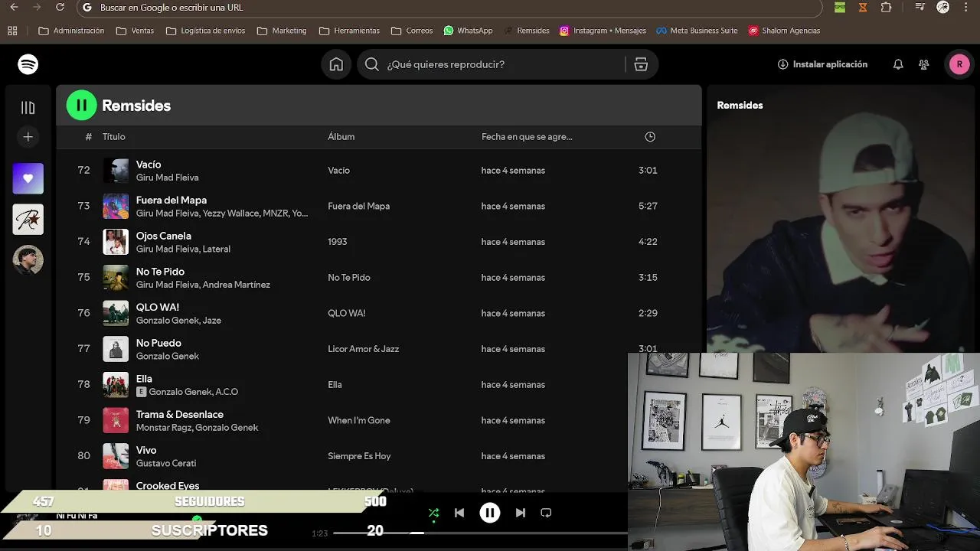
Task: Sort by # column header
Action: (x=88, y=137)
